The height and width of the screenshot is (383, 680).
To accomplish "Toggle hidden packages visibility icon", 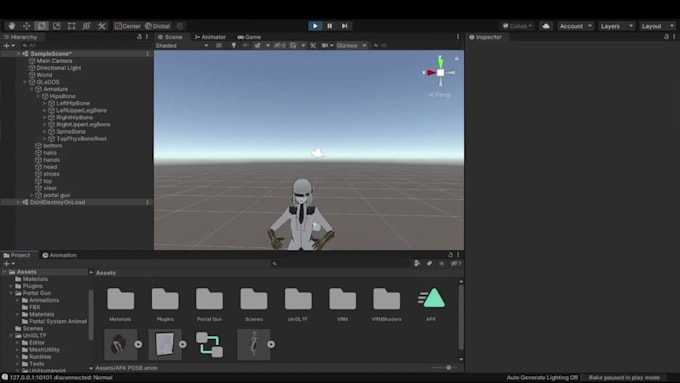I will coord(455,263).
